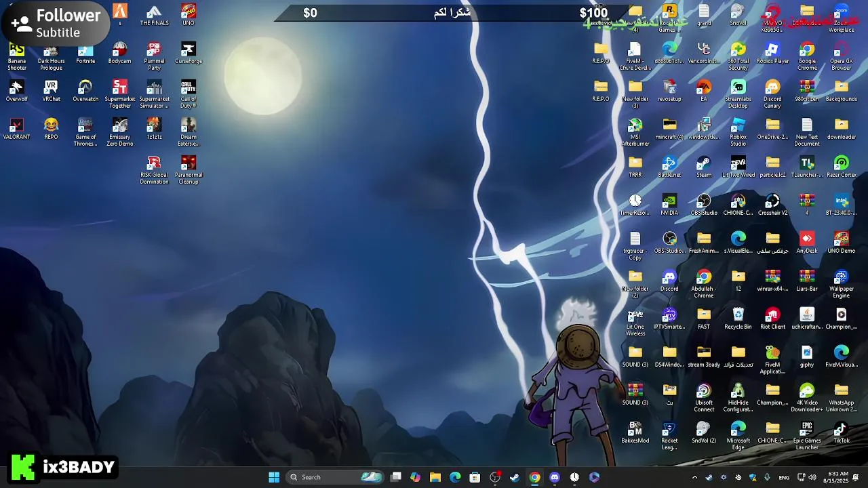Select the UNO Demo desktop icon

[x=842, y=243]
